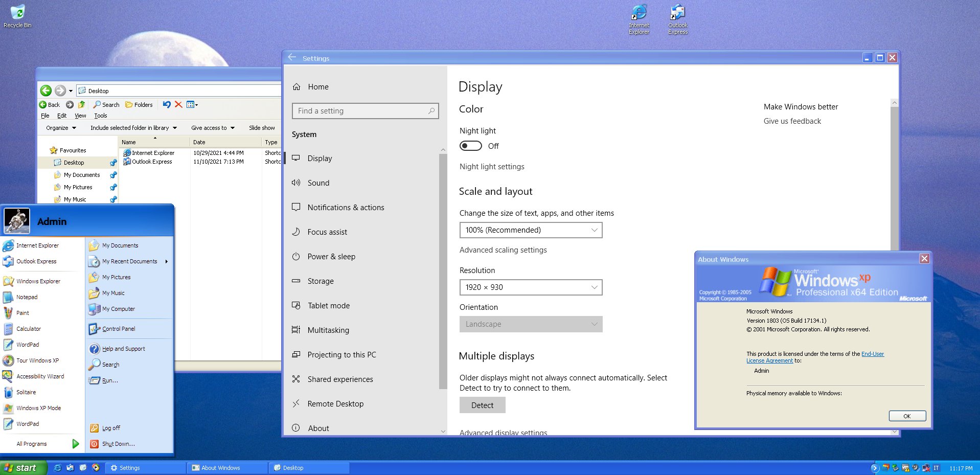Screen dimensions: 980x475
Task: Click the network connection tray icon
Action: tap(926, 468)
